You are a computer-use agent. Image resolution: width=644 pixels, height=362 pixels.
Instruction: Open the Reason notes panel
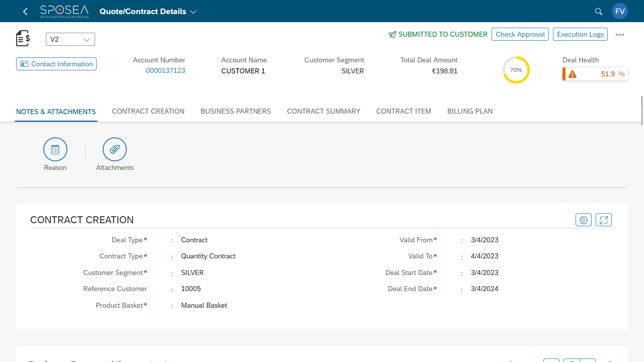[x=55, y=149]
